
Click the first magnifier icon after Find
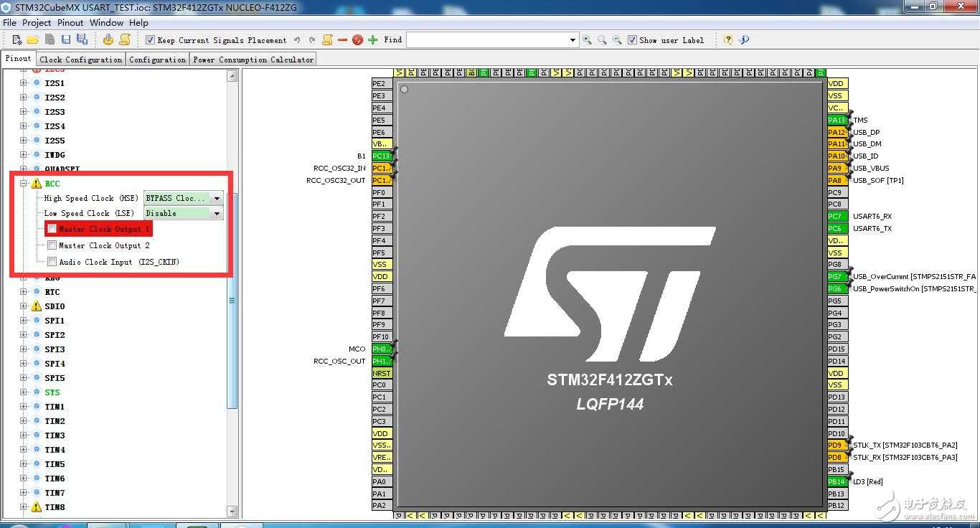tap(587, 40)
